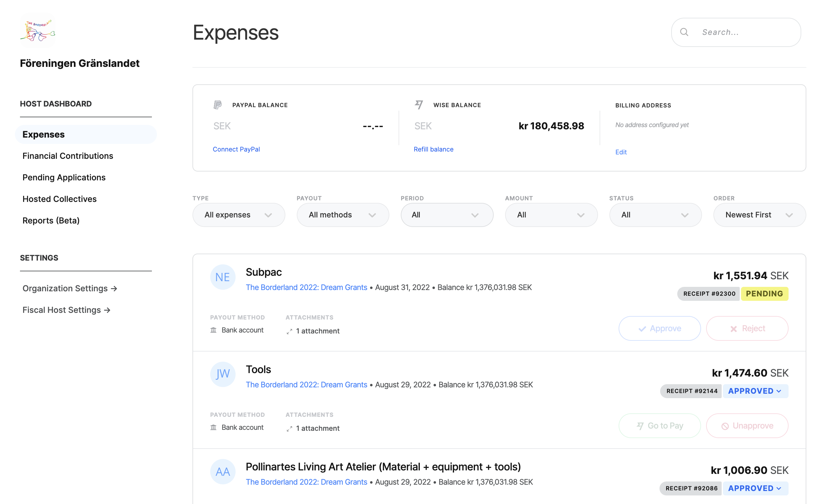Viewport: 832px width, 504px height.
Task: Approve the Subpac expense
Action: pyautogui.click(x=659, y=328)
